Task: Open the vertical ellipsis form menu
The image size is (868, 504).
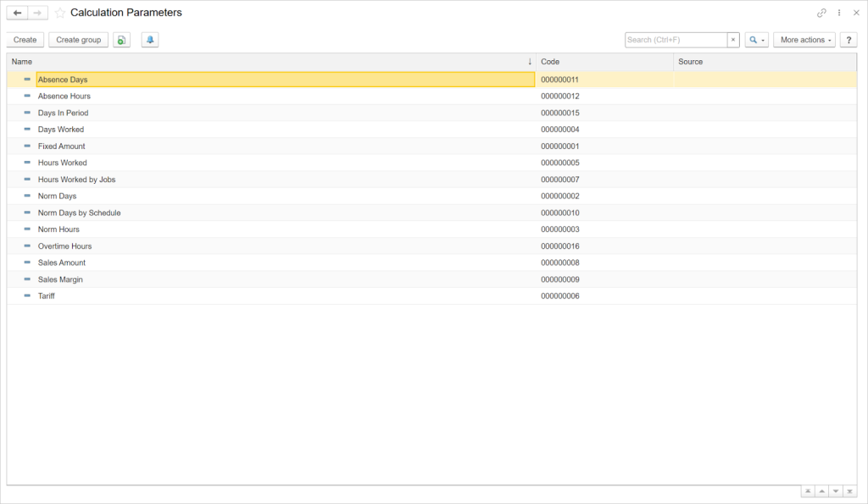Action: tap(838, 13)
